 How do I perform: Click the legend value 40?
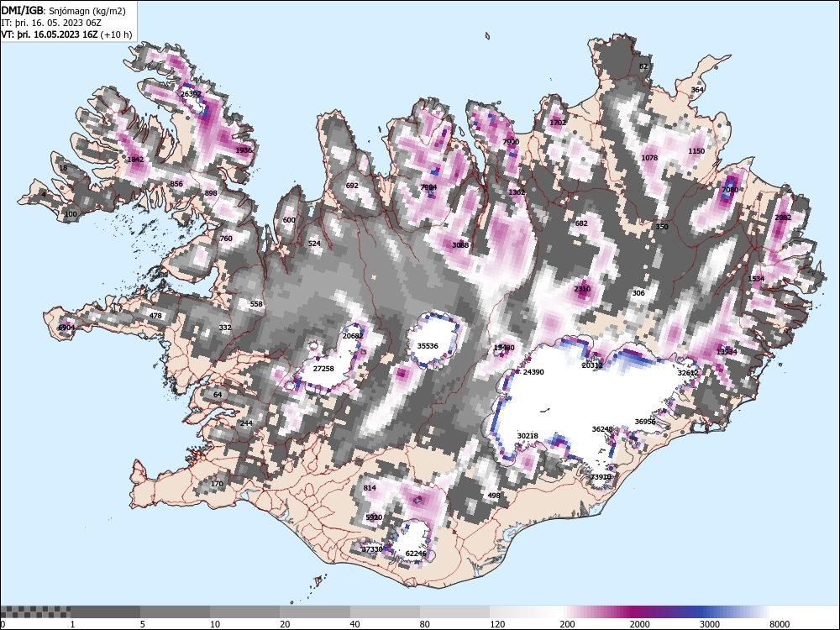[354, 624]
